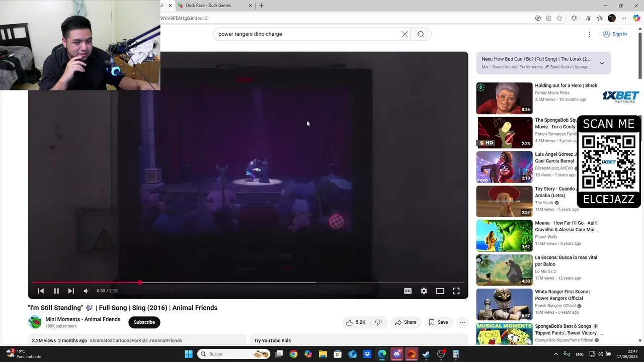The image size is (644, 362).
Task: Open Luis Ángel Gómez Jaramillo video thumbnail
Action: (504, 167)
